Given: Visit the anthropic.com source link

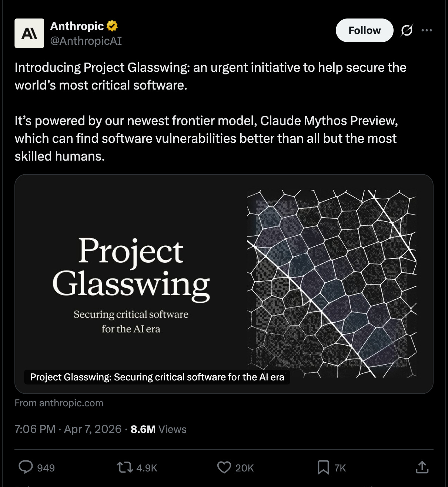Looking at the screenshot, I should 59,403.
